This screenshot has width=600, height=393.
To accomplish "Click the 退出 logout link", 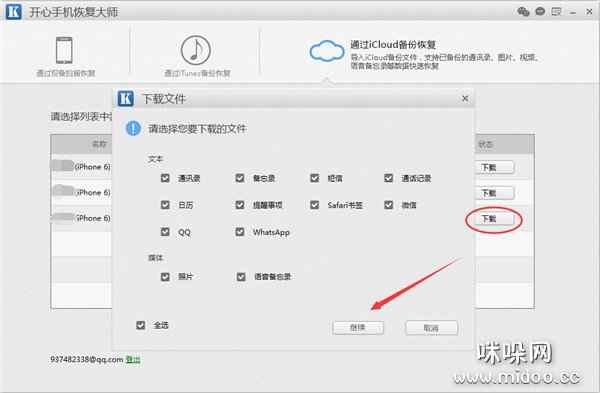I will (x=133, y=359).
